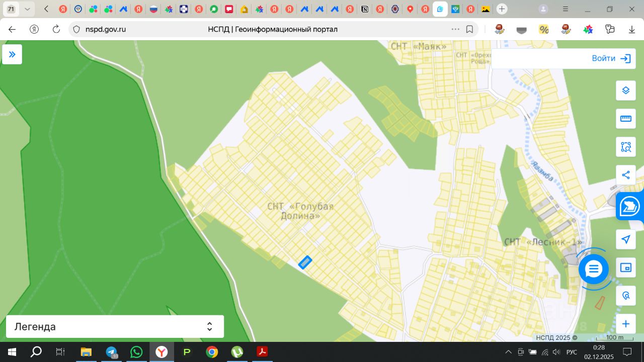Open the round blue chat support button

coord(594,269)
